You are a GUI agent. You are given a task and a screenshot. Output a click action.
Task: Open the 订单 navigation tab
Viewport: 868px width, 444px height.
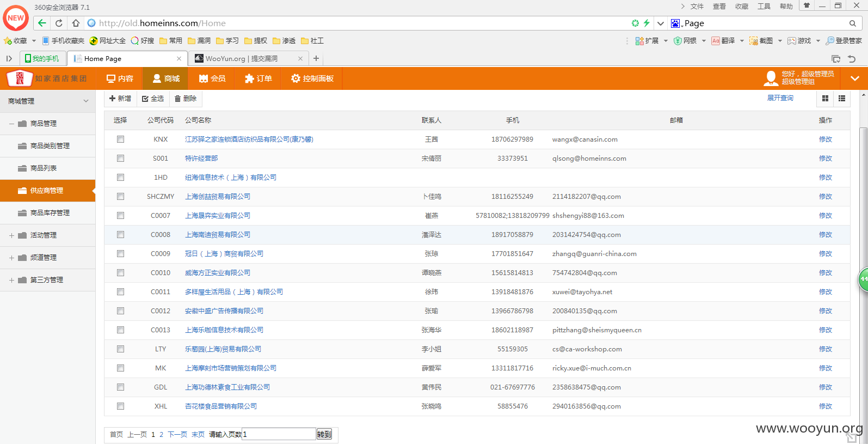pos(258,78)
